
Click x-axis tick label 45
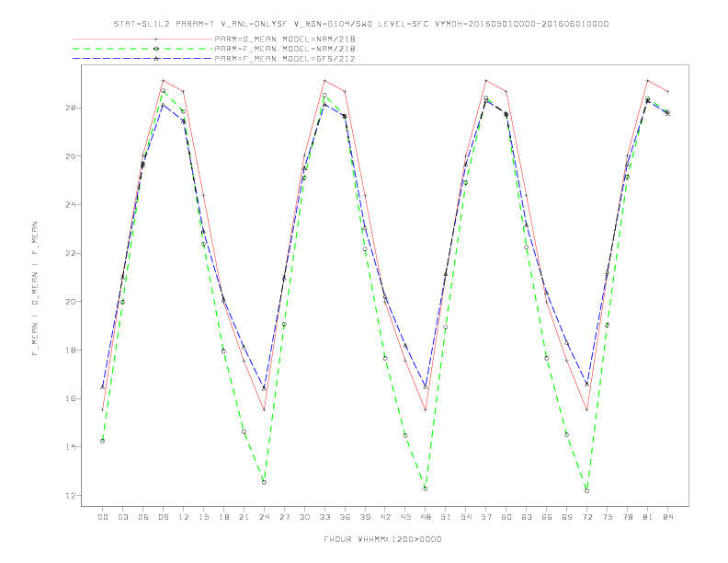pyautogui.click(x=405, y=517)
